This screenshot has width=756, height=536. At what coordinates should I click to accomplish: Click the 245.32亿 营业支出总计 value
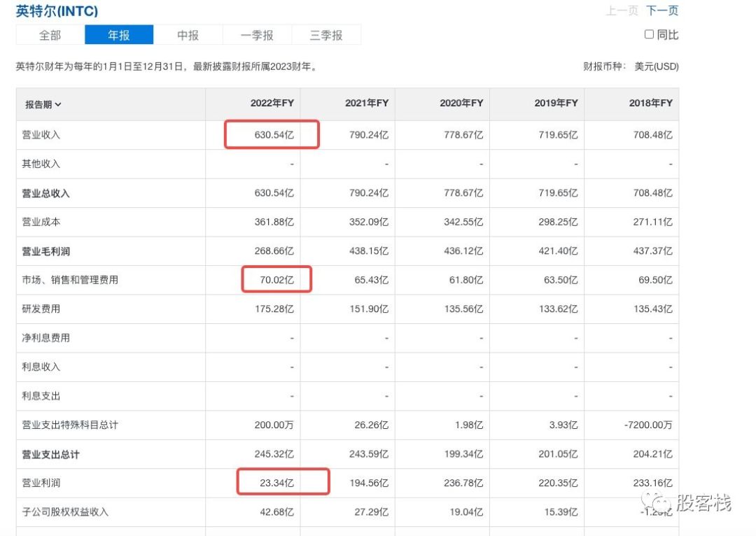pyautogui.click(x=274, y=453)
